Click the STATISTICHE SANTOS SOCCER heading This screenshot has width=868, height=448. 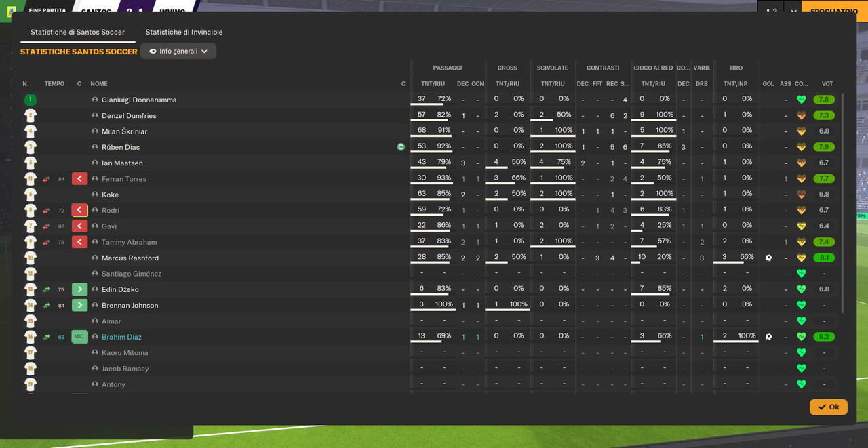[x=79, y=52]
